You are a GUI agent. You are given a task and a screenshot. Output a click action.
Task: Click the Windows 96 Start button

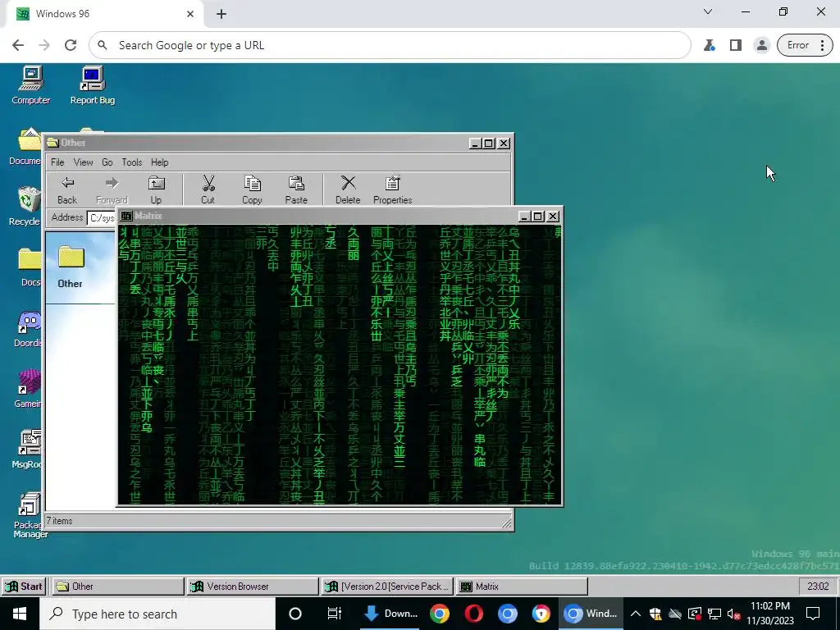click(24, 586)
